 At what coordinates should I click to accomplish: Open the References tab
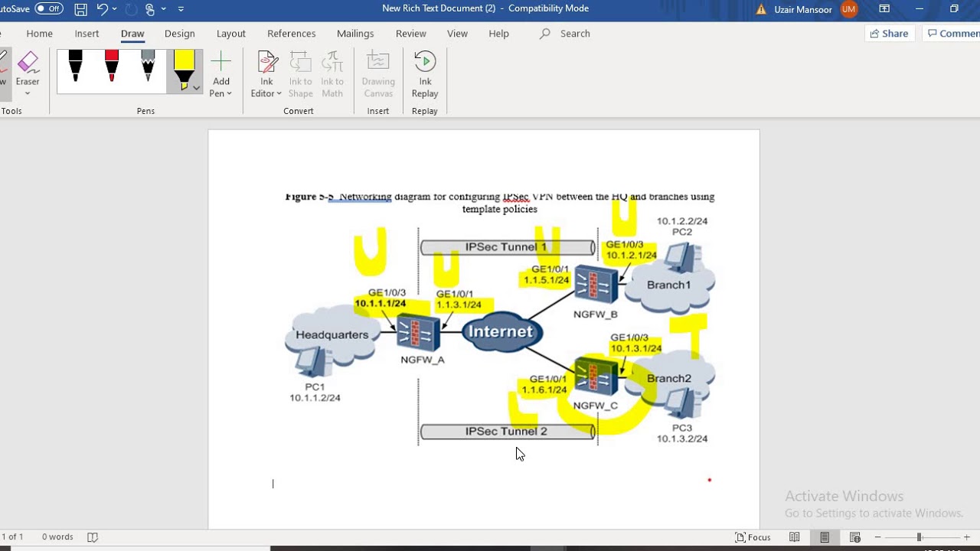pyautogui.click(x=292, y=34)
